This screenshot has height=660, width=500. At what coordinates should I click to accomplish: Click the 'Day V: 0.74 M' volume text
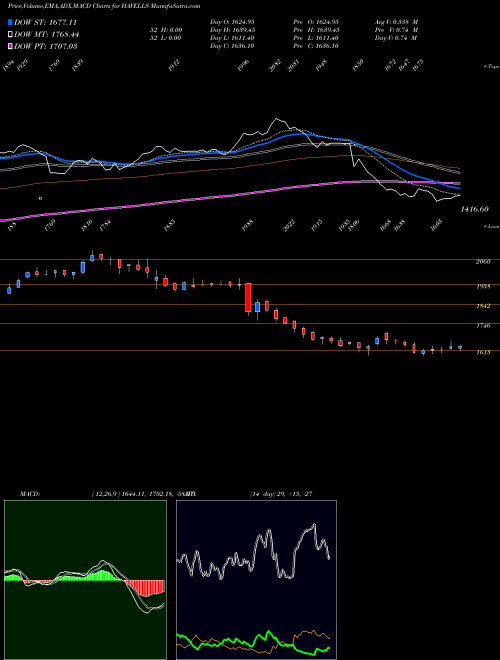coord(396,38)
